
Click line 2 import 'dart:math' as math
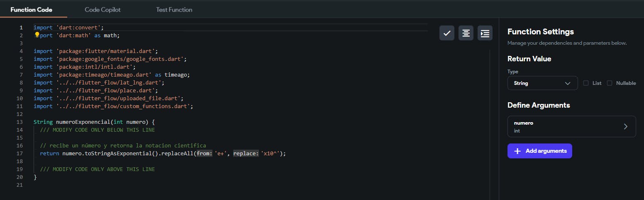tap(77, 36)
